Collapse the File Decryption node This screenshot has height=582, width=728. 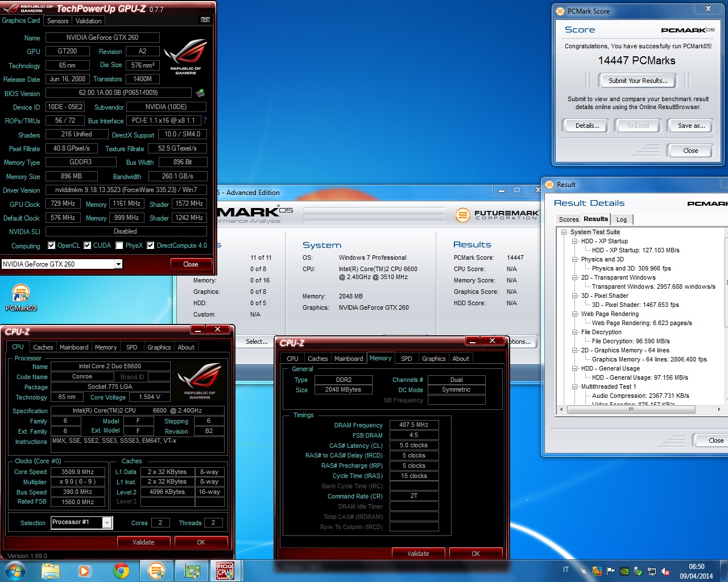(575, 332)
